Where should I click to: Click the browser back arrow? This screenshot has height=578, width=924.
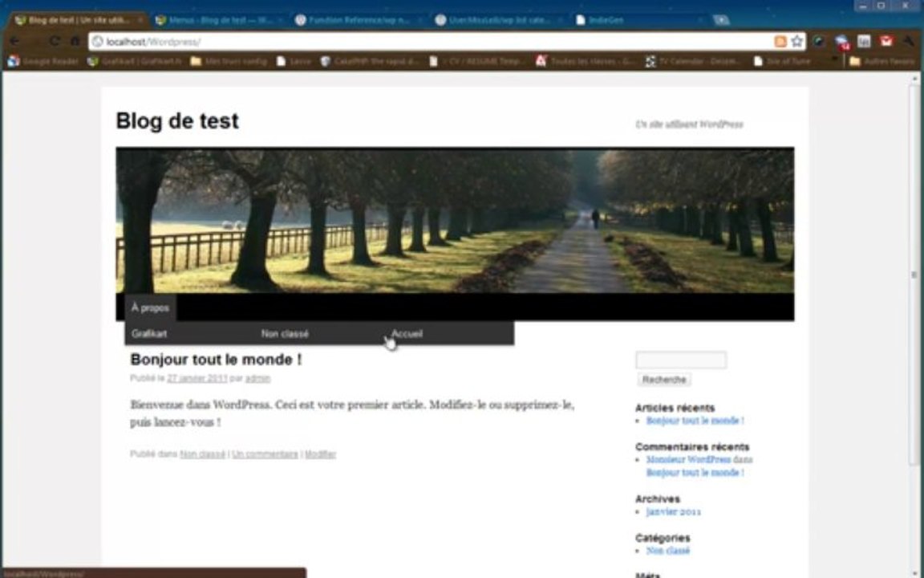coord(15,41)
